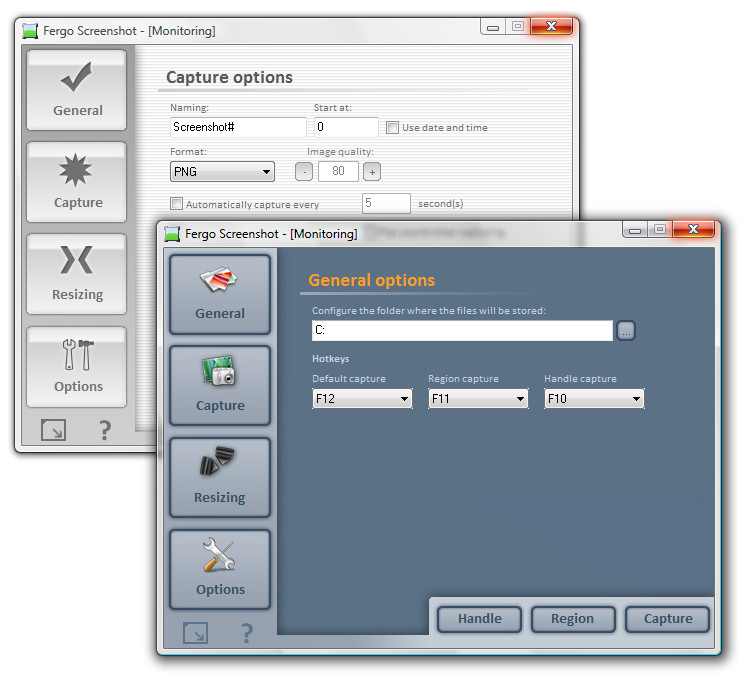Image resolution: width=741 pixels, height=677 pixels.
Task: Close the front Fergo Screenshot window
Action: click(x=693, y=230)
